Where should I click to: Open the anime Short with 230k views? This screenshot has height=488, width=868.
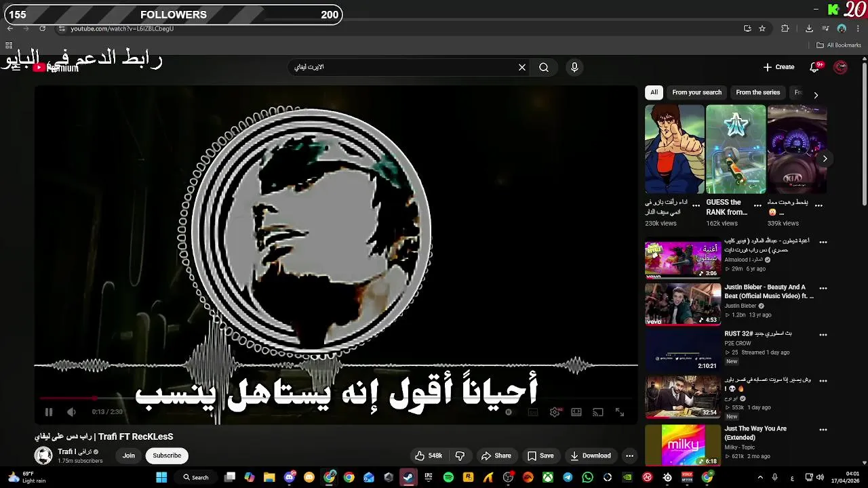click(675, 149)
